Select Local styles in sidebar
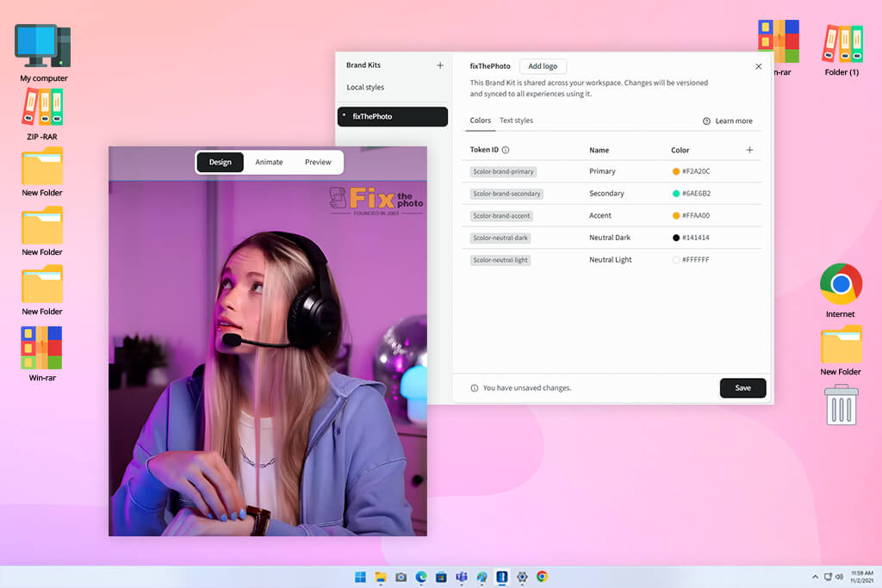Viewport: 882px width, 588px height. click(365, 87)
